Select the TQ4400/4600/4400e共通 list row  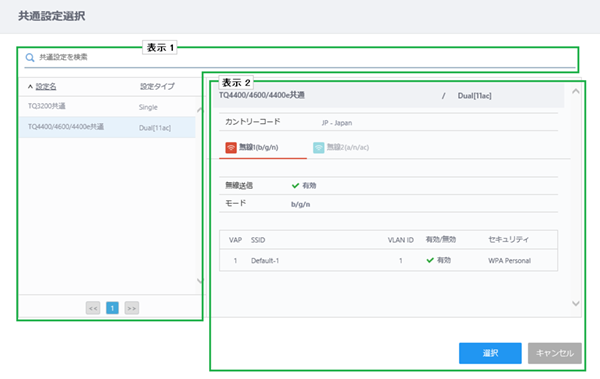107,127
